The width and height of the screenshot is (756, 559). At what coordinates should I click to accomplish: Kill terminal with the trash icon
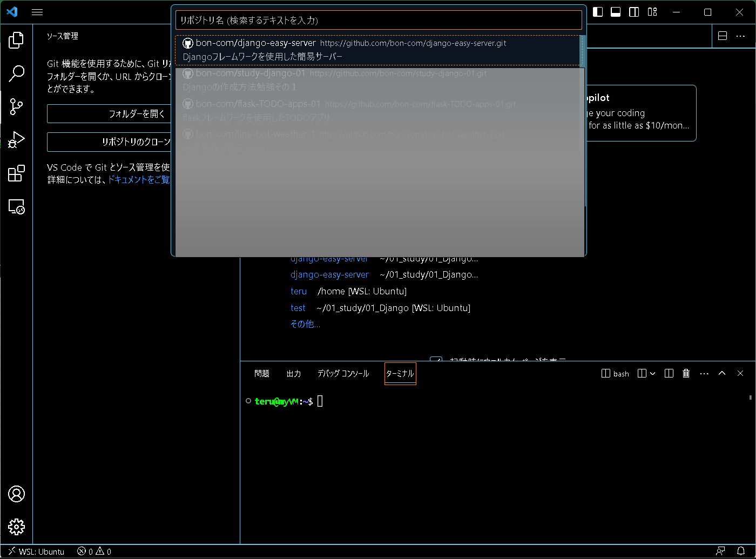(x=686, y=373)
